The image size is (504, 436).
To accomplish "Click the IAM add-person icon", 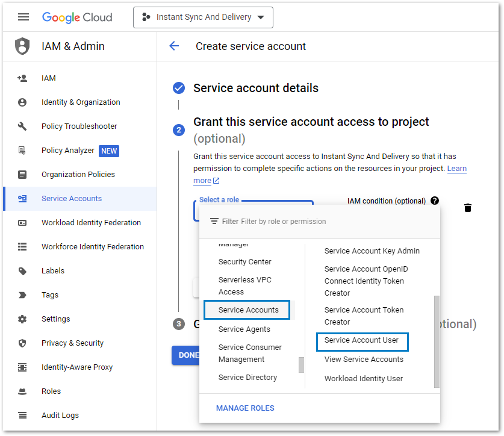I will click(x=22, y=78).
